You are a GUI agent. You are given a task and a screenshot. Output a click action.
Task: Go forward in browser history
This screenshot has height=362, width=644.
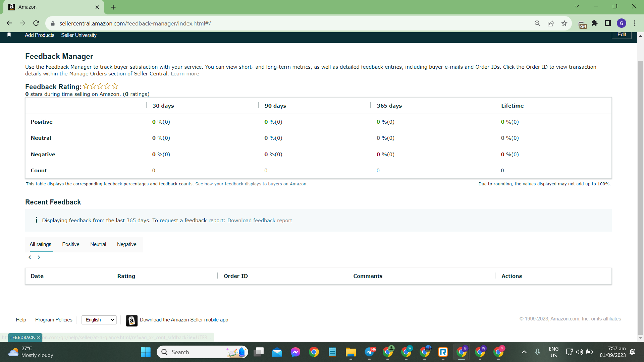[x=22, y=23]
